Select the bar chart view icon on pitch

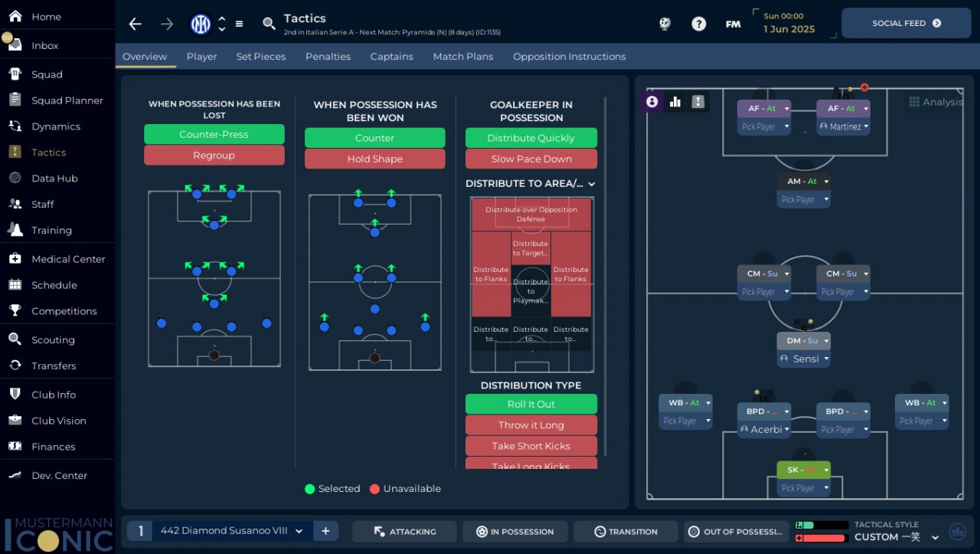pos(675,101)
